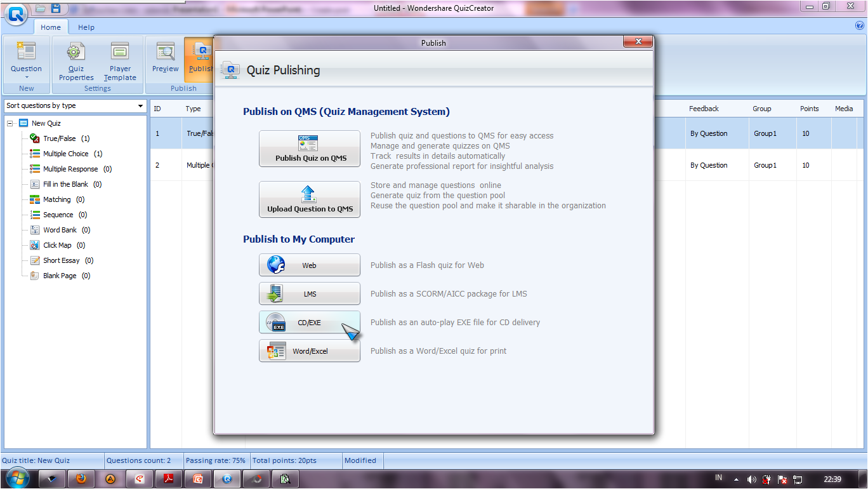
Task: Click the Open folder quick-access icon
Action: tap(41, 8)
